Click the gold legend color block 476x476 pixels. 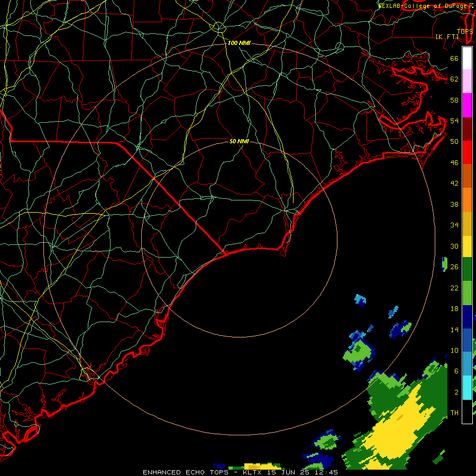pos(467,223)
